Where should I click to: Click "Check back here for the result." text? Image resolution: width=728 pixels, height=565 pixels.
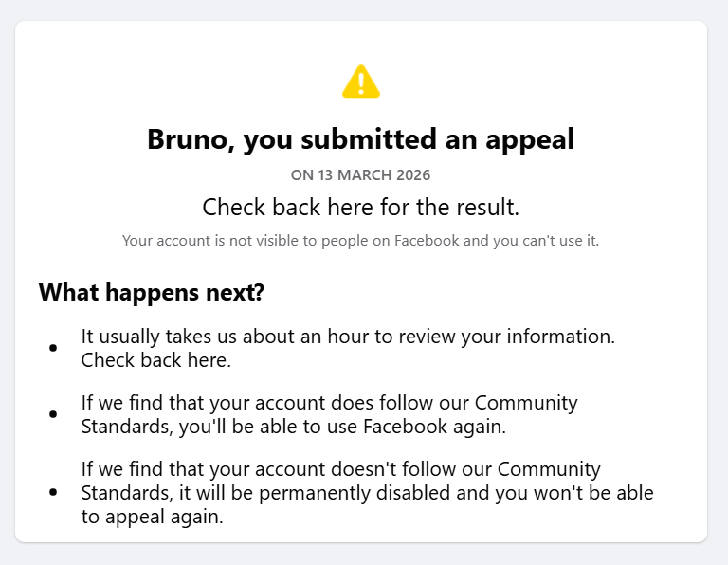pos(360,207)
